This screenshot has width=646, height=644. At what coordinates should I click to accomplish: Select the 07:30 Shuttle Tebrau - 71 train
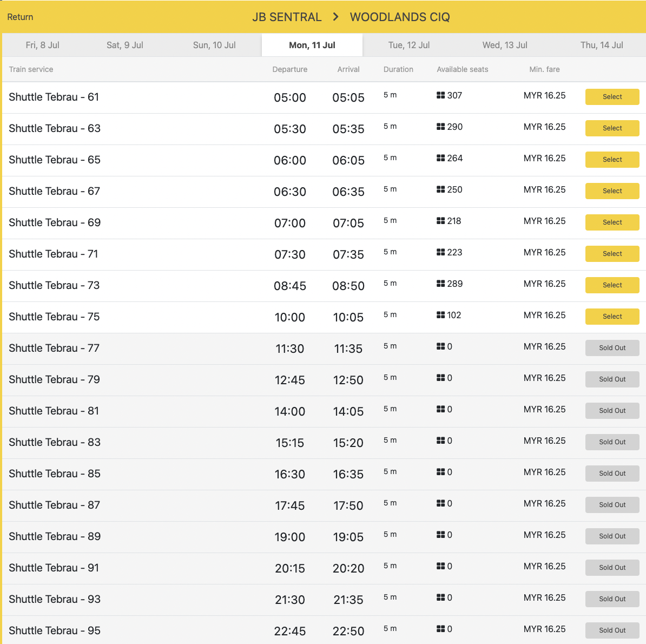pos(612,254)
